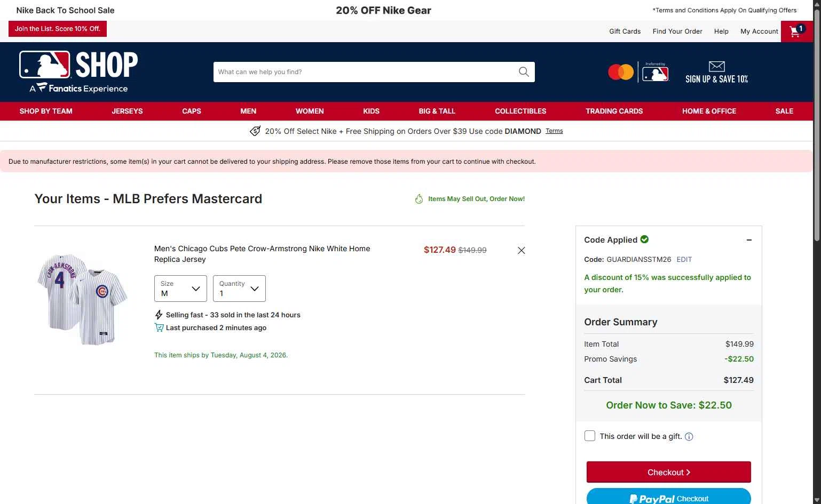Open the shopping cart icon
Image resolution: width=821 pixels, height=504 pixels.
pyautogui.click(x=796, y=31)
